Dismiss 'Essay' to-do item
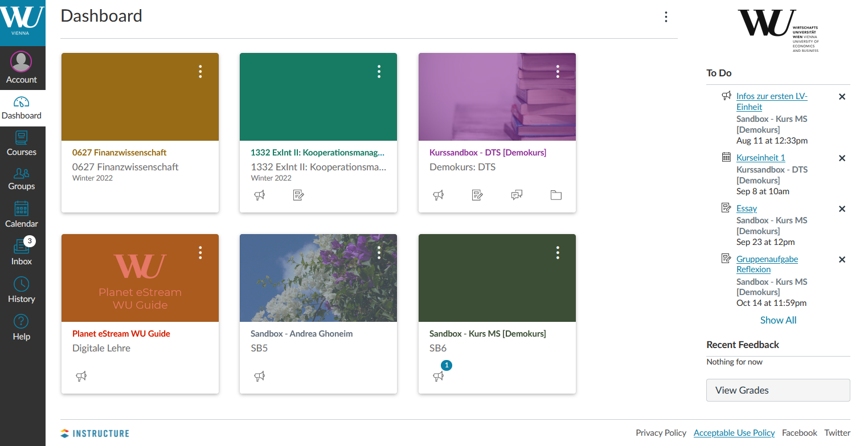The width and height of the screenshot is (868, 446). [x=842, y=209]
